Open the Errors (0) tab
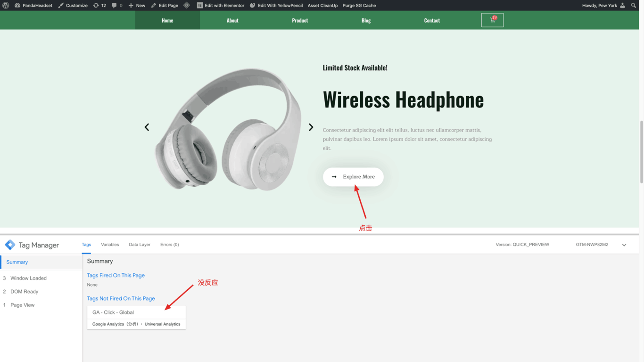This screenshot has height=362, width=644. pos(169,245)
